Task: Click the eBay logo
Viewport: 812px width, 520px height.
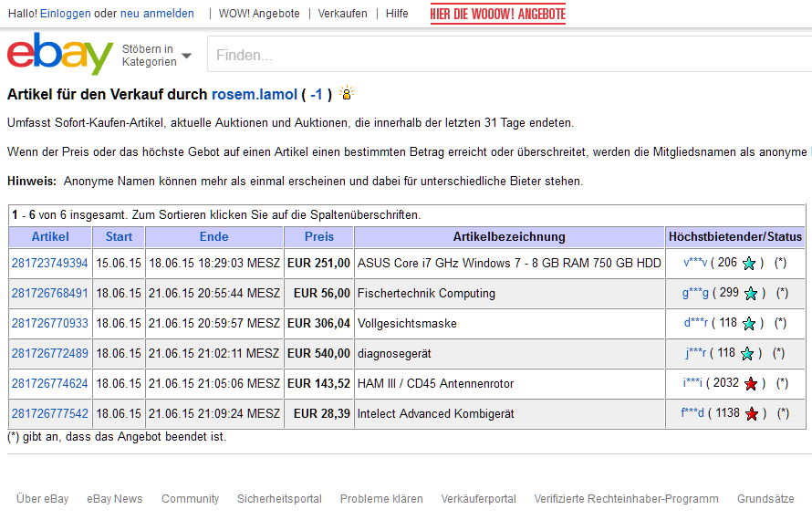Action: pos(60,55)
